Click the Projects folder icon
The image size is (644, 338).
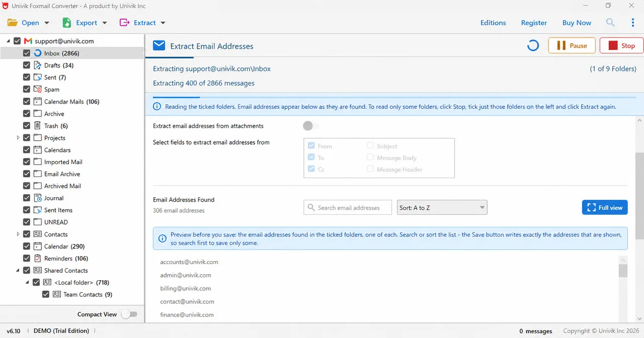click(38, 138)
